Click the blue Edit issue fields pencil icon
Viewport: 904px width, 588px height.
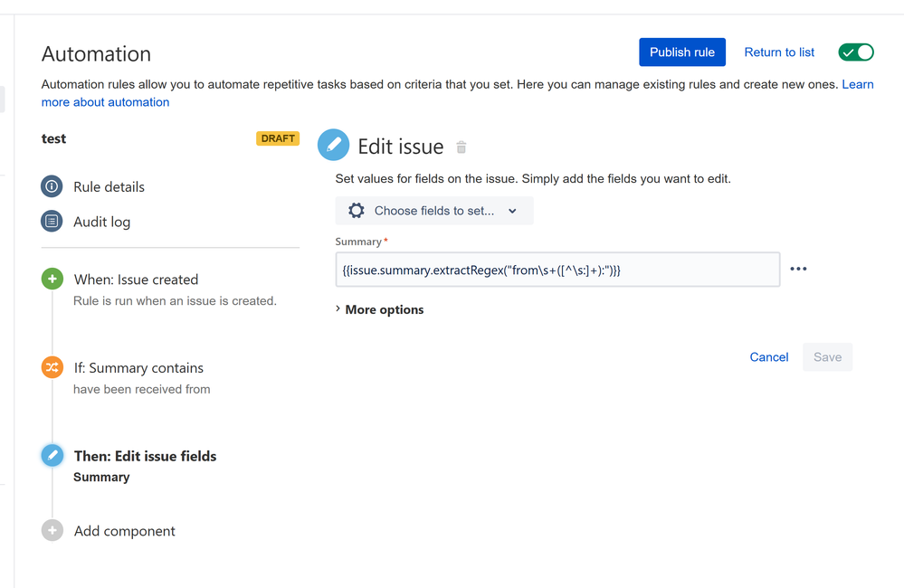tap(52, 455)
